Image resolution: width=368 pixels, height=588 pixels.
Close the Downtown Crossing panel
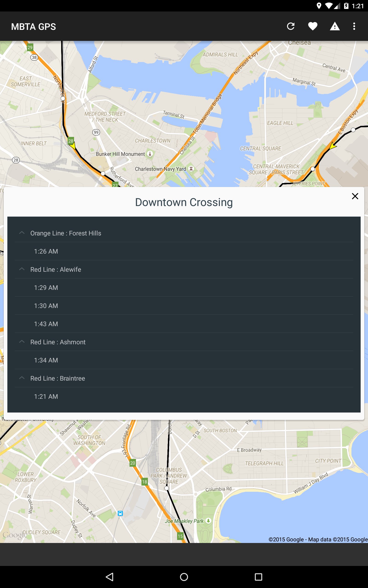355,196
